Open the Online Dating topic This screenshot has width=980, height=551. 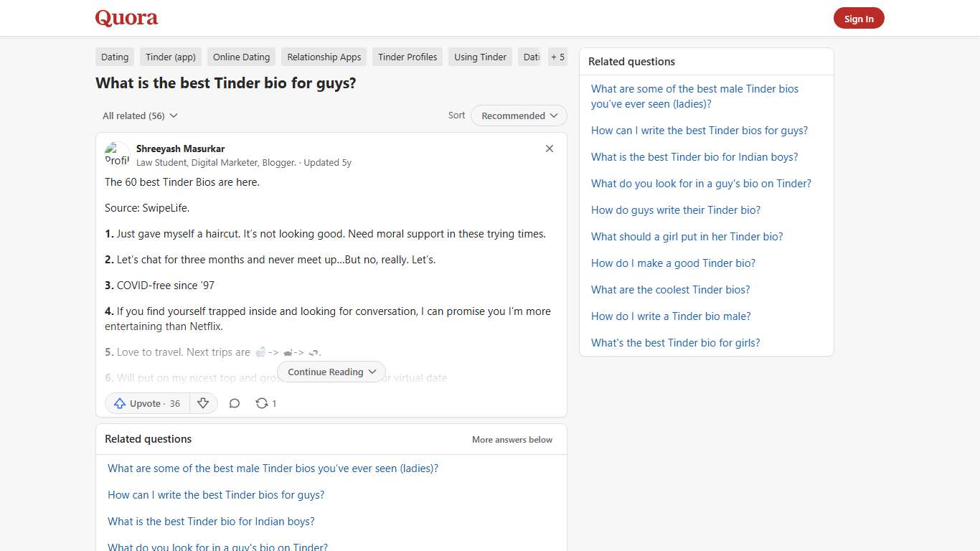[241, 57]
